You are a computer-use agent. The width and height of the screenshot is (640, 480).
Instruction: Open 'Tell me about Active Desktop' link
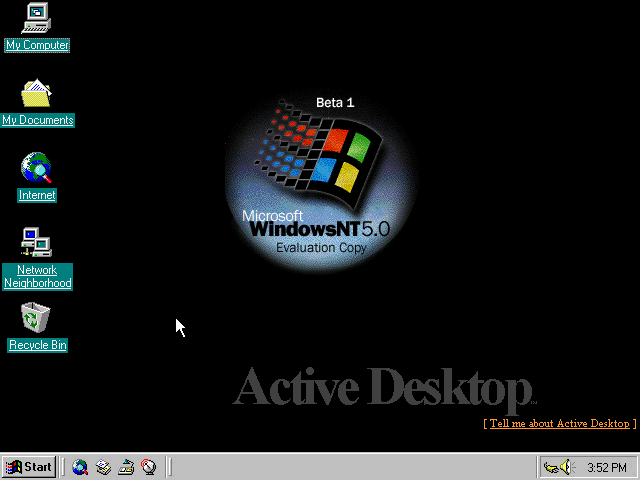[x=560, y=423]
